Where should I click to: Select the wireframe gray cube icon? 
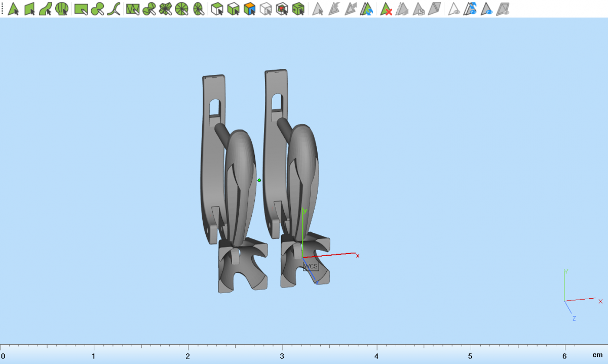[x=265, y=9]
